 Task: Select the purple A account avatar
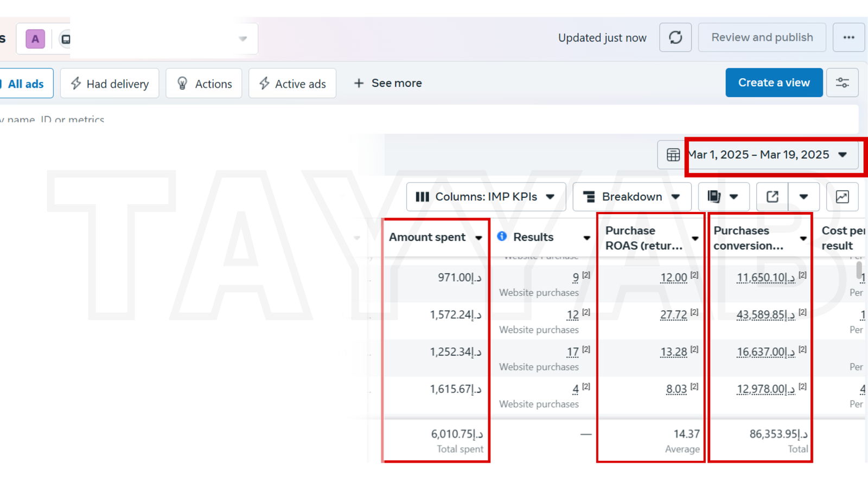pyautogui.click(x=35, y=39)
